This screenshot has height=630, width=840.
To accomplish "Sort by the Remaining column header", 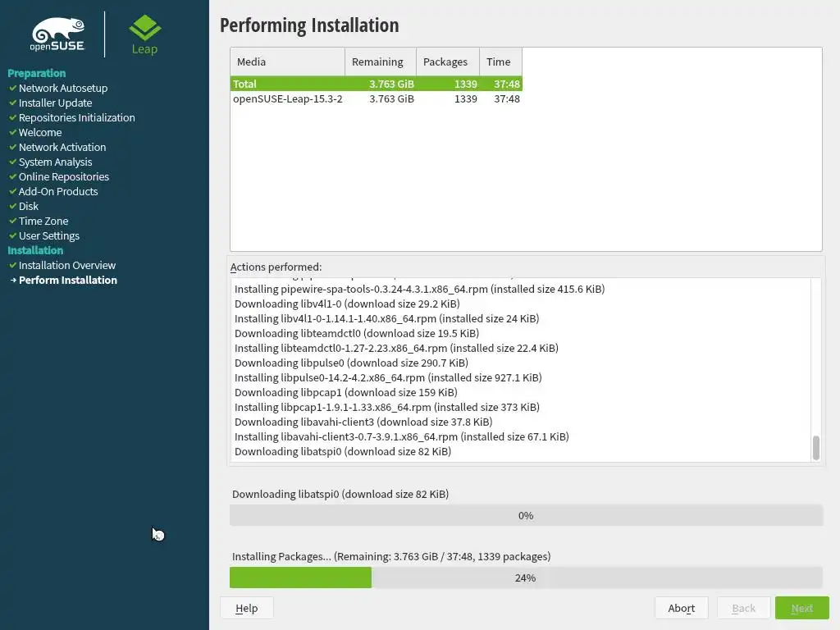I will click(x=381, y=62).
